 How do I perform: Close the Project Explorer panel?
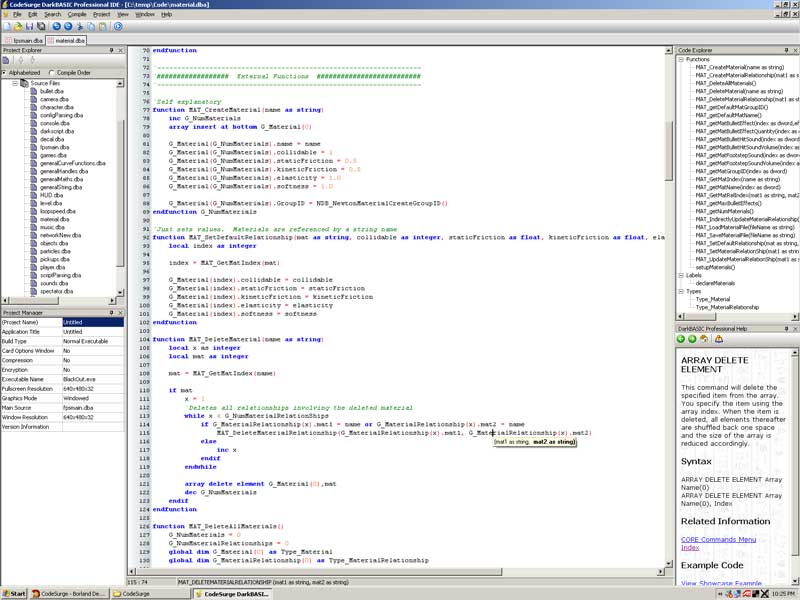pyautogui.click(x=121, y=50)
